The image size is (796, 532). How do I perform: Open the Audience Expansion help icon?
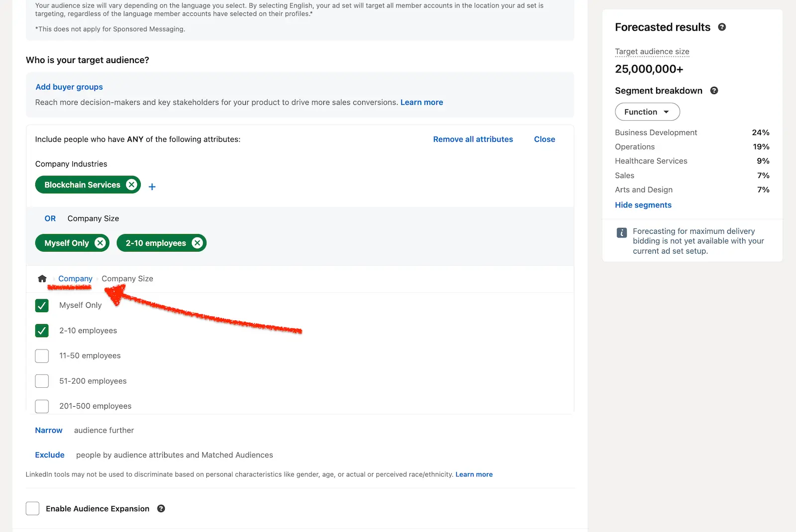tap(161, 509)
